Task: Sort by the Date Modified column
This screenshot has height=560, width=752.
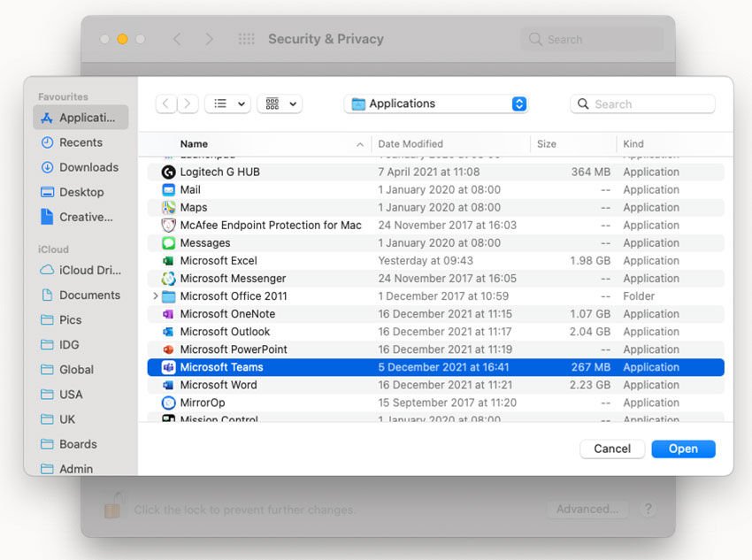Action: [x=411, y=144]
